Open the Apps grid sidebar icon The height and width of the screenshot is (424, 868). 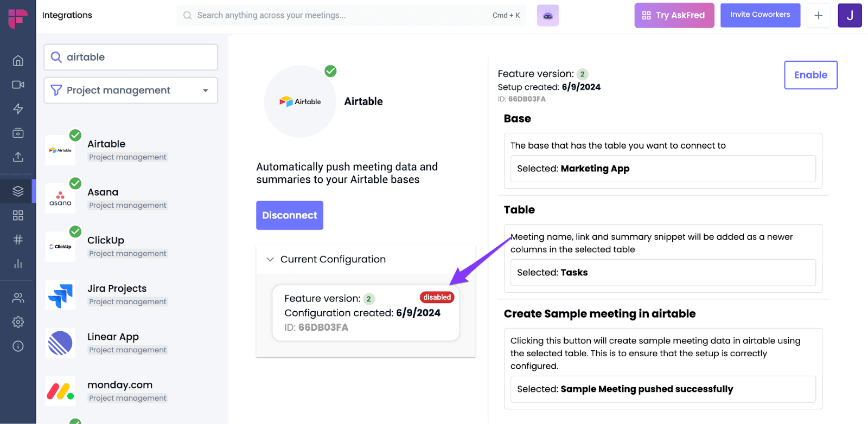tap(18, 215)
